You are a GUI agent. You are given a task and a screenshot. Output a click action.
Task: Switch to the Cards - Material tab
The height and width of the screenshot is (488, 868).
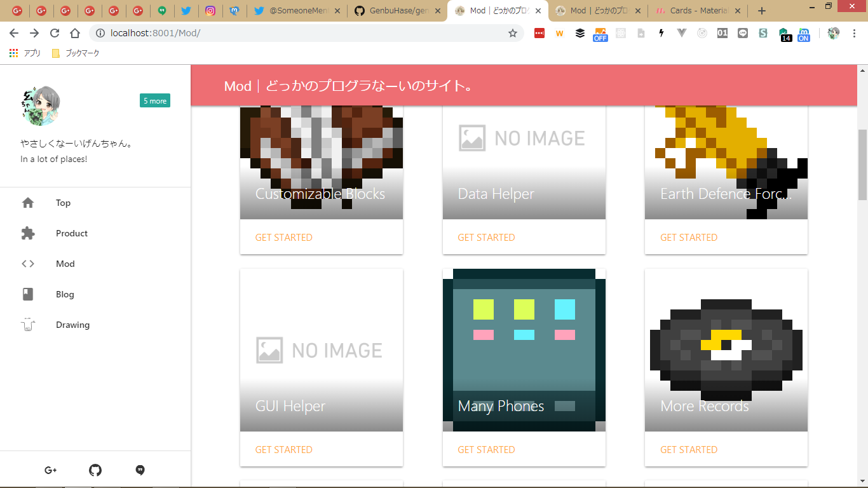pyautogui.click(x=698, y=11)
